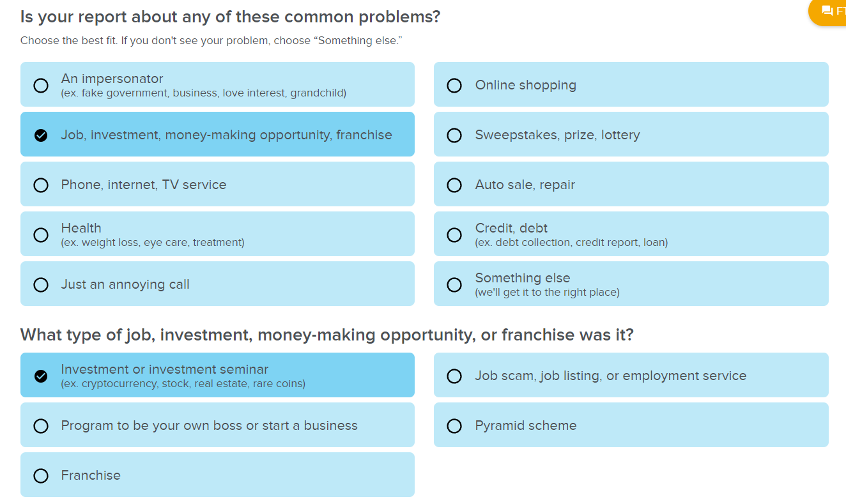Choose the Something else option
The image size is (846, 504).
631,284
